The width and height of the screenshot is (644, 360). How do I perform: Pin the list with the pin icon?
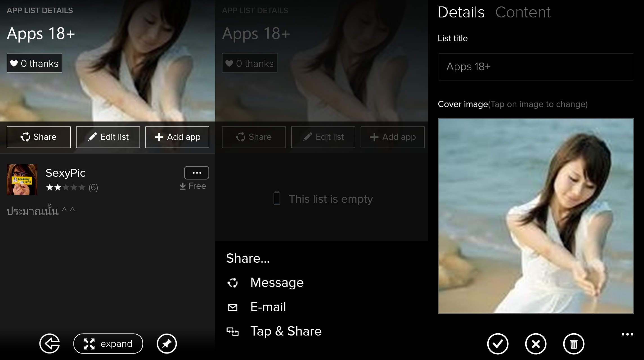(x=167, y=343)
